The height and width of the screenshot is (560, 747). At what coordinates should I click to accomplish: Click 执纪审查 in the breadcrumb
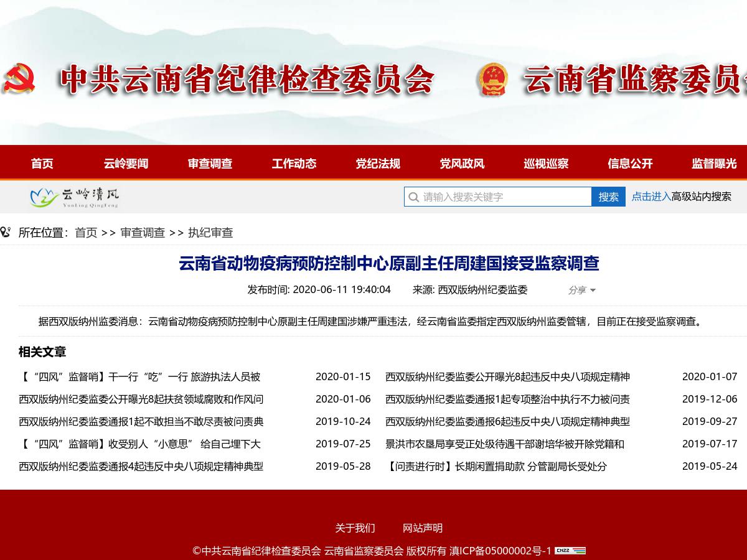point(210,233)
